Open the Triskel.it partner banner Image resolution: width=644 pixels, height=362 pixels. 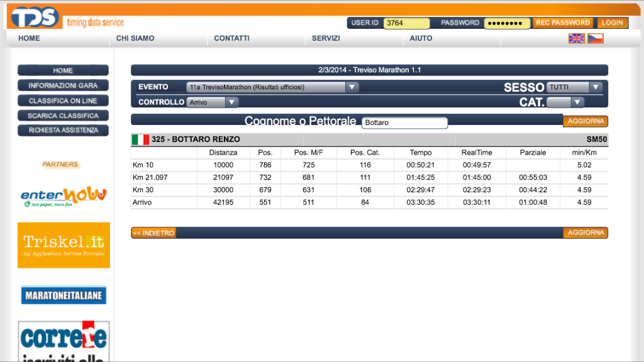pos(64,245)
